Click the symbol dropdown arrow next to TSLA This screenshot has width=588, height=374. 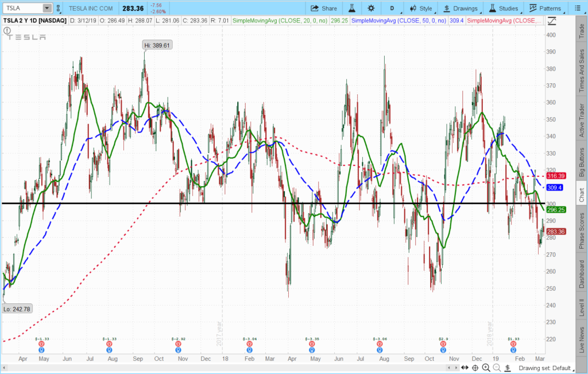point(47,8)
